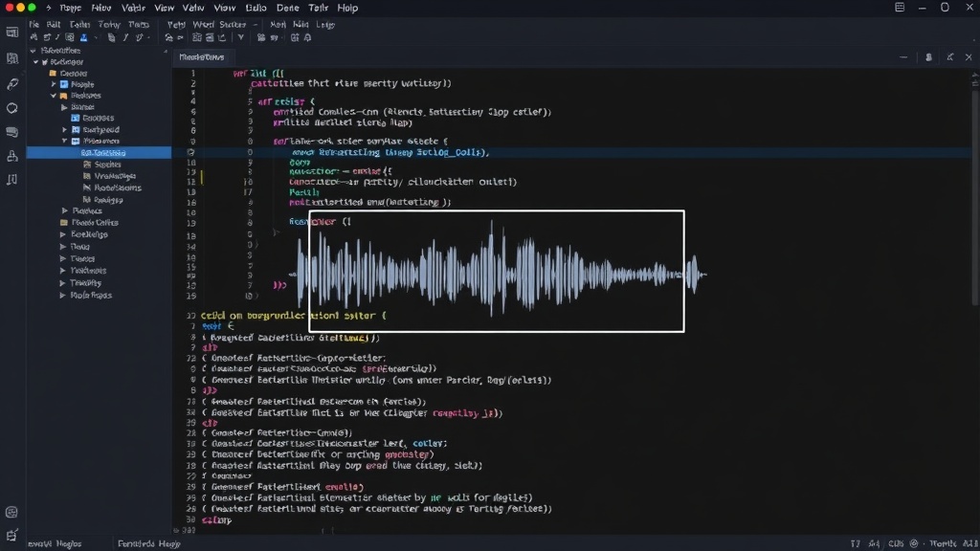Click the leftmost status bar label at the bottom
The width and height of the screenshot is (980, 551).
(x=55, y=543)
